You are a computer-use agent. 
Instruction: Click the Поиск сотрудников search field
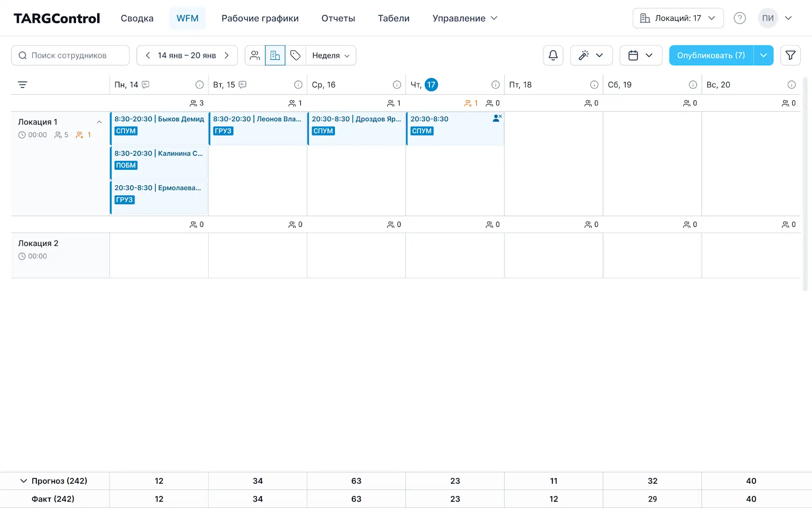click(x=71, y=55)
